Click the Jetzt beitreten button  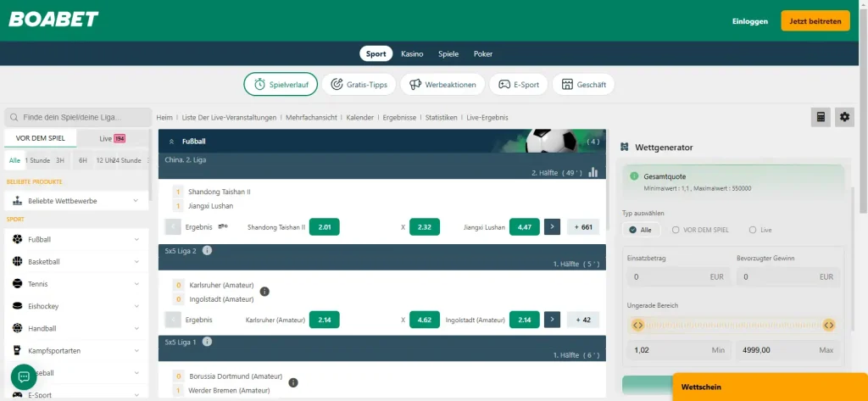click(x=815, y=21)
